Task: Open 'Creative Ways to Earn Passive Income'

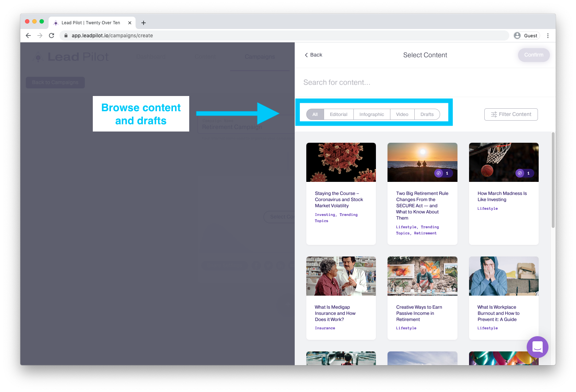Action: tap(419, 313)
